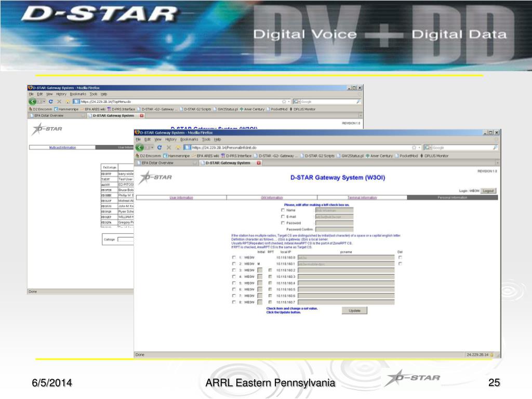Open Hammersnipe bookmark in front window
This screenshot has height=399, width=532.
[177, 156]
